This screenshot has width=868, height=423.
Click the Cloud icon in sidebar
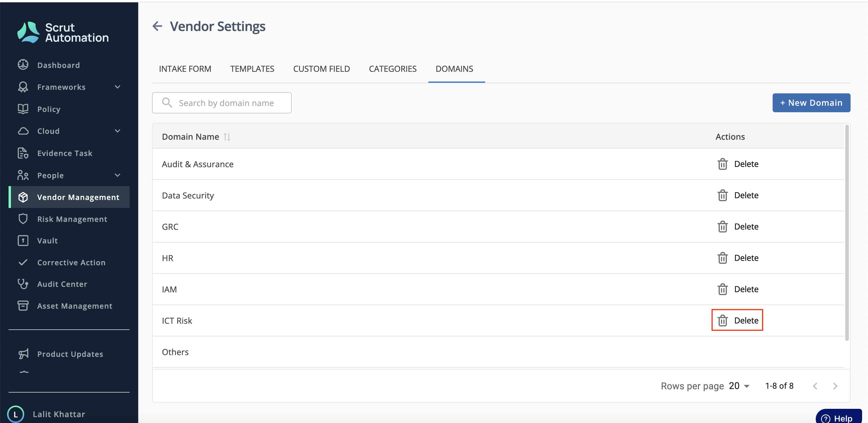[23, 131]
